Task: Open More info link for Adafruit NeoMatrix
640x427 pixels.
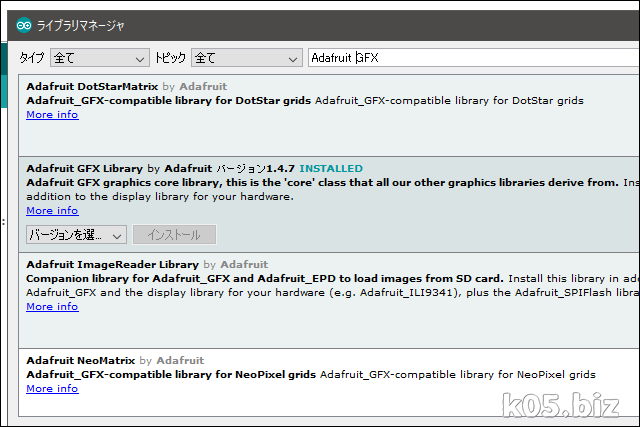Action: pos(52,389)
